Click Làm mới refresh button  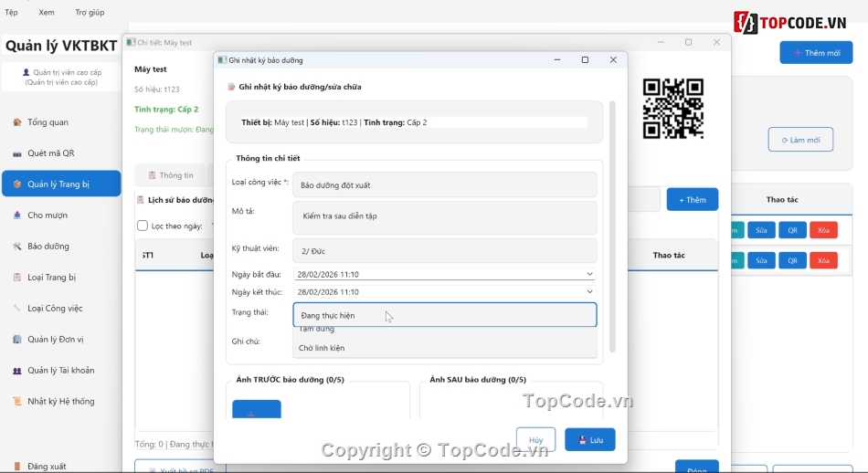tap(800, 140)
